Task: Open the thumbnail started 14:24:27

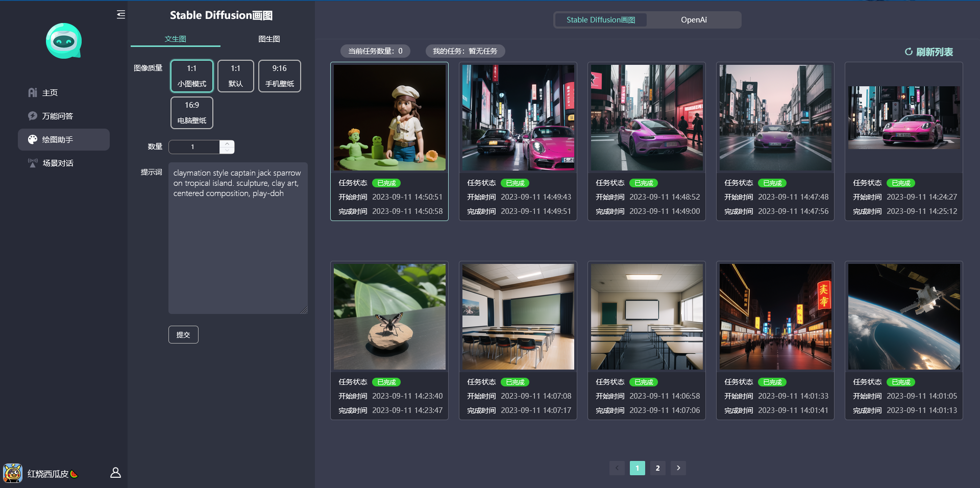Action: 904,117
